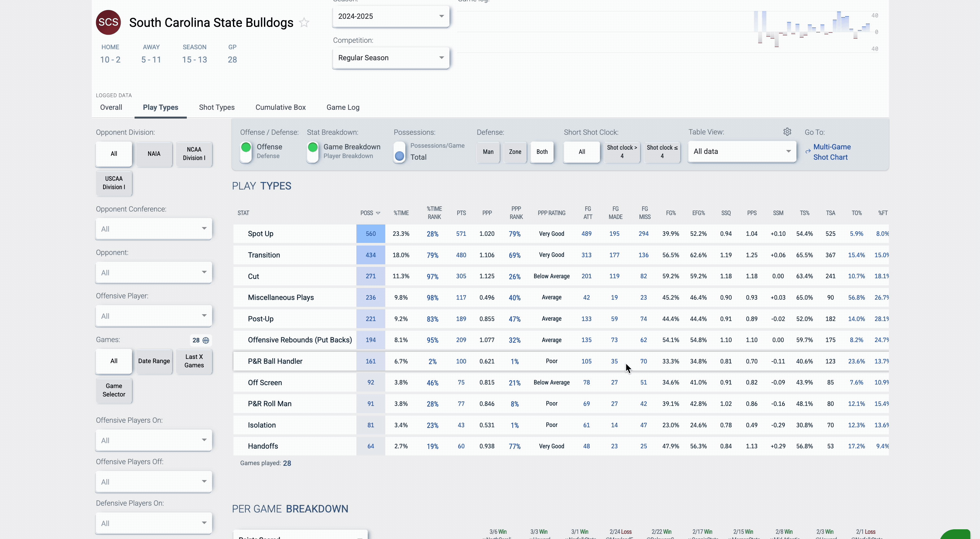The width and height of the screenshot is (980, 539).
Task: Open the Table View All data dropdown
Action: [x=742, y=152]
